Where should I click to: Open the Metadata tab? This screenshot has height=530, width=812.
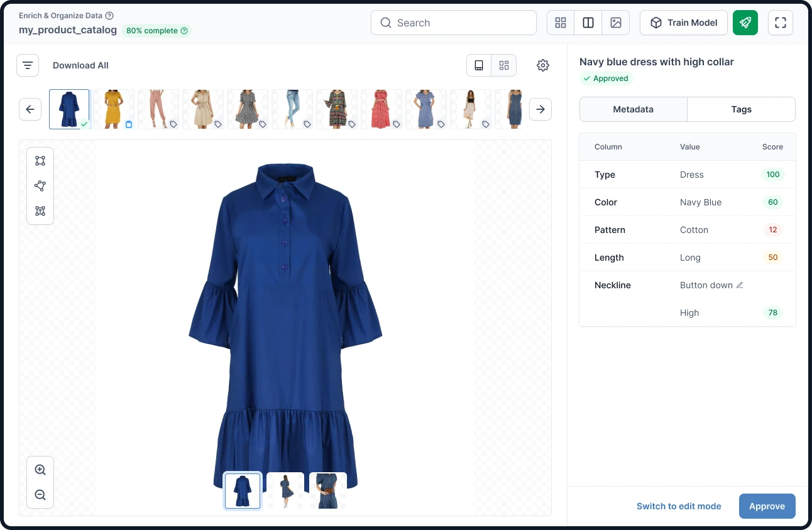click(x=634, y=109)
